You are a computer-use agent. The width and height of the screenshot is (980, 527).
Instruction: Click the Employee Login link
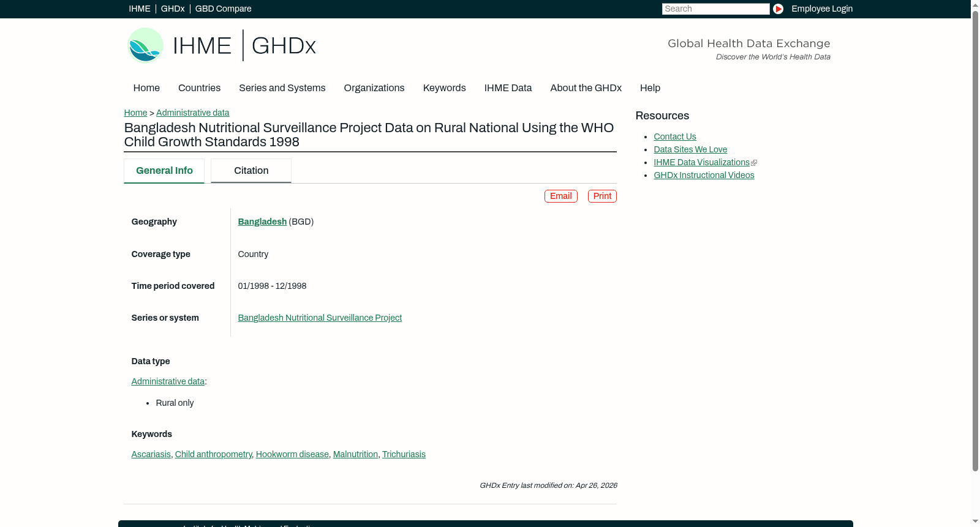pos(822,9)
